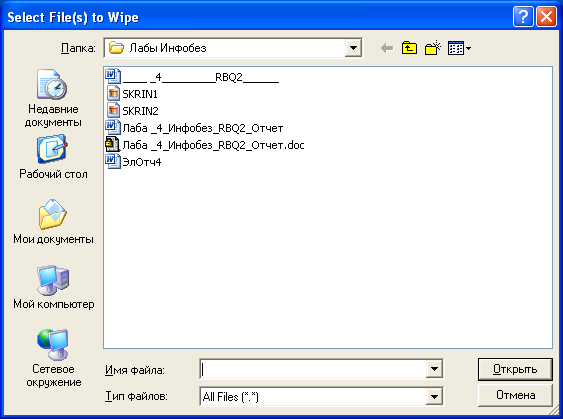Select the file name ЭлОтч4
Screen dimensions: 563x419
pos(142,162)
